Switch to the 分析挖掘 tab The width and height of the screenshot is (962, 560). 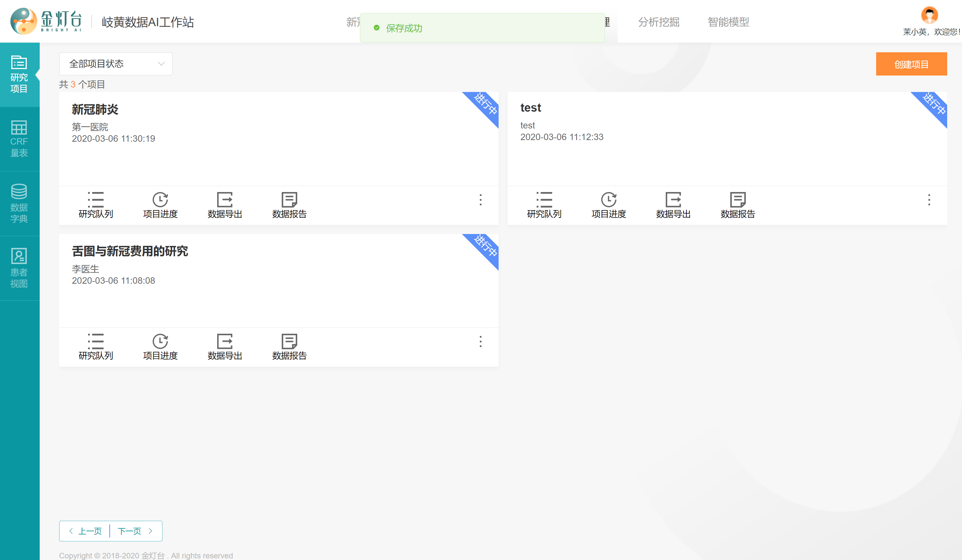pyautogui.click(x=659, y=22)
